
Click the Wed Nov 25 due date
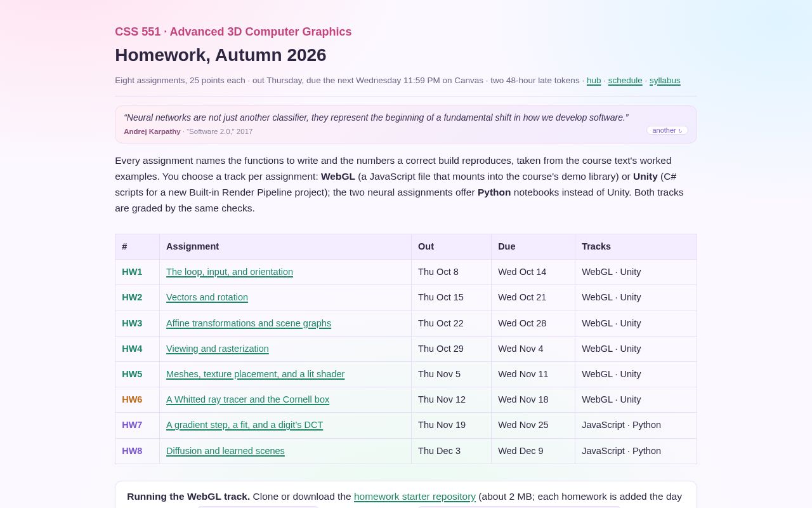click(x=523, y=425)
